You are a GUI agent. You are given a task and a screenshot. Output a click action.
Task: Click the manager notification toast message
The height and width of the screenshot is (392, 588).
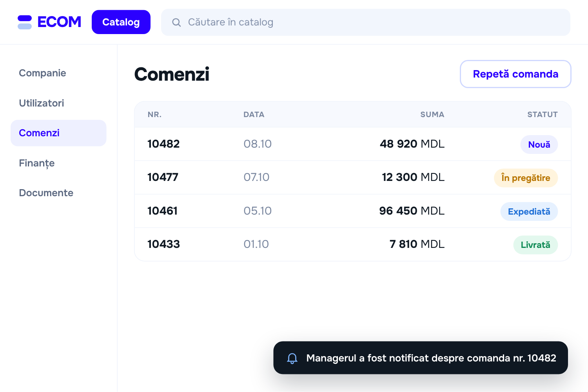coord(421,358)
